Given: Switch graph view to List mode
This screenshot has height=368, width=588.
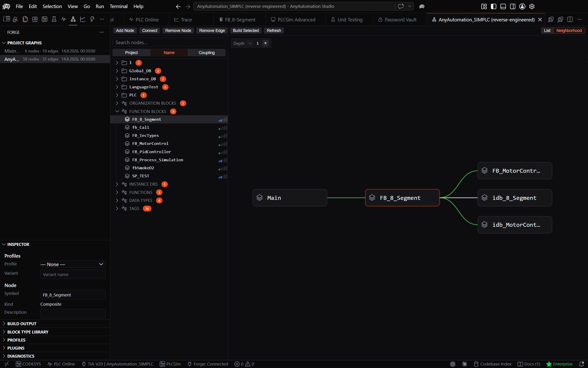Looking at the screenshot, I should coord(547,30).
